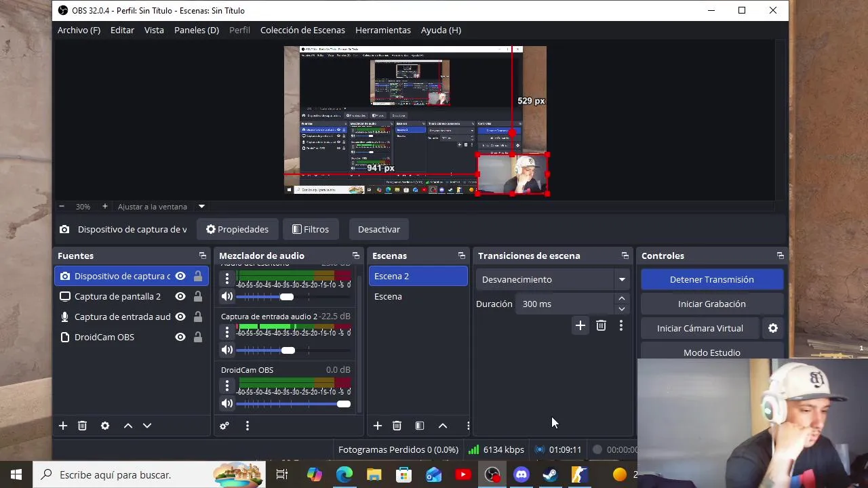Zoom out preview with minus icon
The image size is (868, 488).
(62, 207)
